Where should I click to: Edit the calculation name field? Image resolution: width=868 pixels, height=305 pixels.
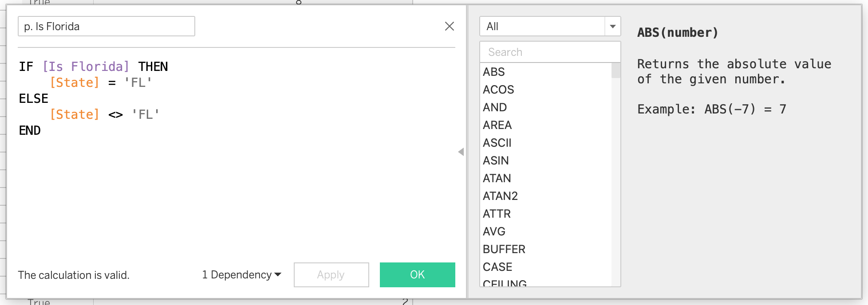[x=107, y=27]
